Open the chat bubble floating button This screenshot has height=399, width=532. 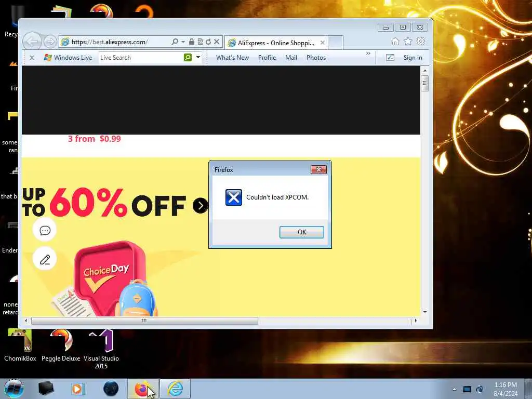45,230
